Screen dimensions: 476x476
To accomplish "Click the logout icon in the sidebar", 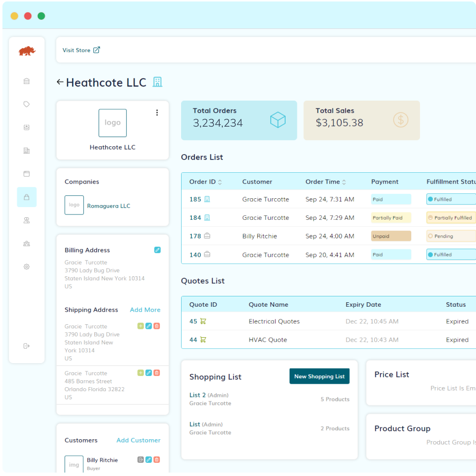I will tap(26, 346).
